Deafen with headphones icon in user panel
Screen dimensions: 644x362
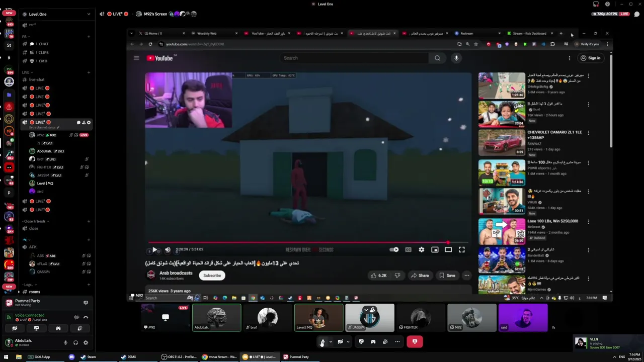pos(75,342)
